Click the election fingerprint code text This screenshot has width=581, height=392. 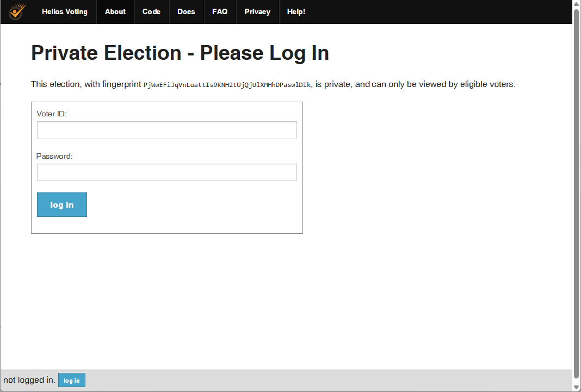[x=227, y=85]
